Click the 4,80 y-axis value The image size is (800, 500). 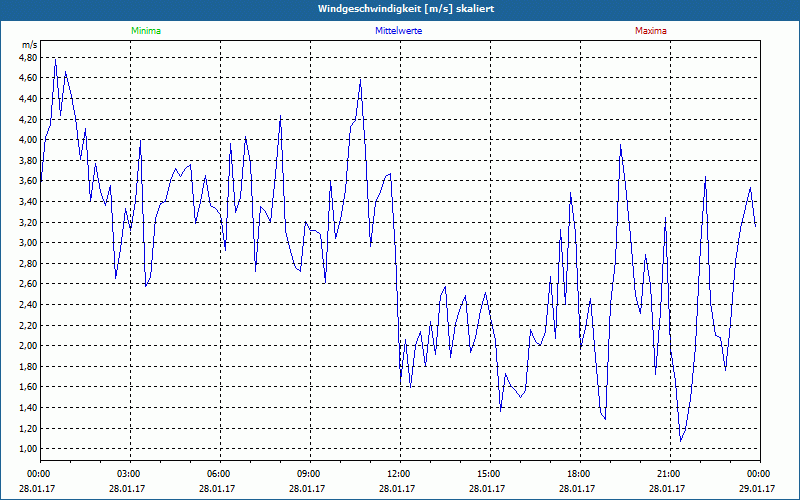(29, 58)
